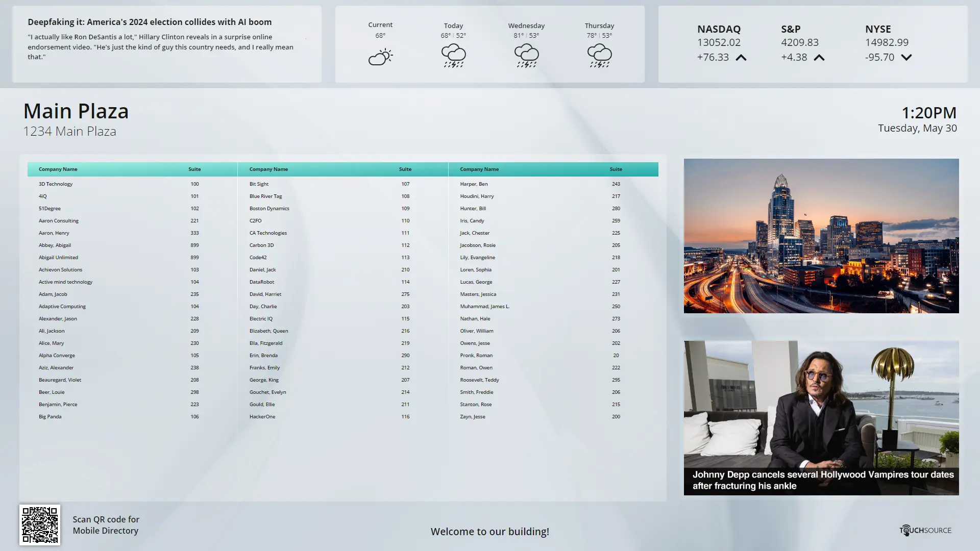Select Gouchet, Evelyn listing
The height and width of the screenshot is (551, 980).
(x=343, y=392)
